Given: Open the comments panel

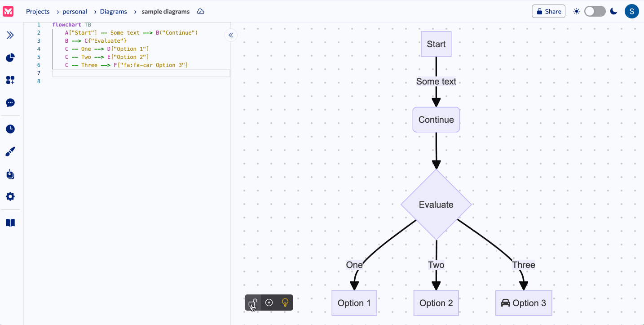Looking at the screenshot, I should 10,102.
